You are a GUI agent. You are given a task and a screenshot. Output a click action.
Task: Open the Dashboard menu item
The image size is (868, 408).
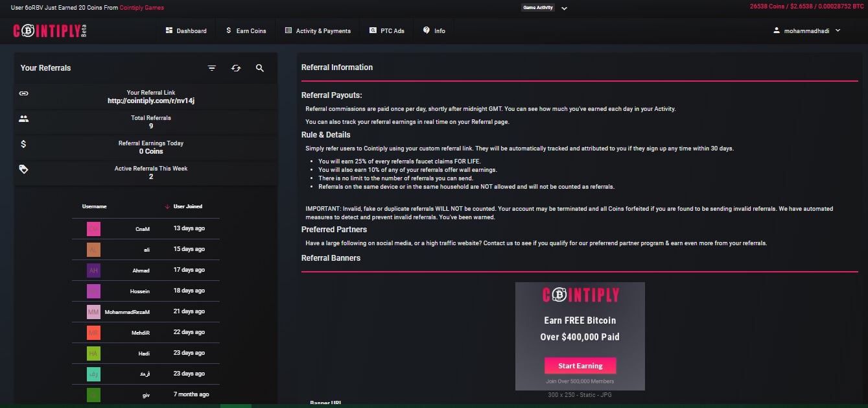click(186, 30)
